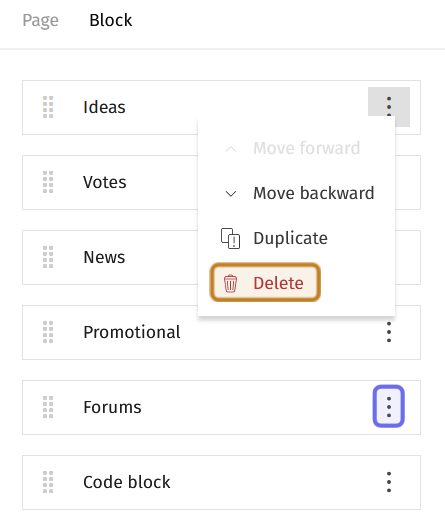Click the Forums block drag handle
Image resolution: width=445 pixels, height=530 pixels.
point(48,407)
